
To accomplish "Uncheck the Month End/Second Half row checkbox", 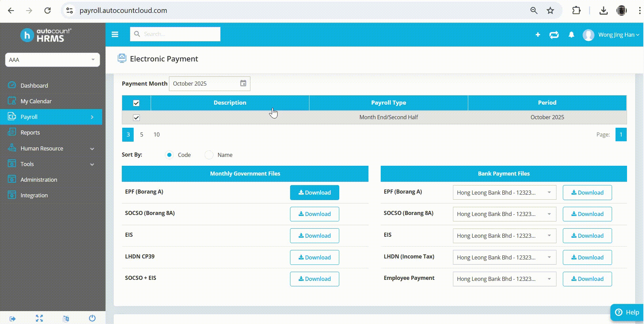I will [x=136, y=118].
